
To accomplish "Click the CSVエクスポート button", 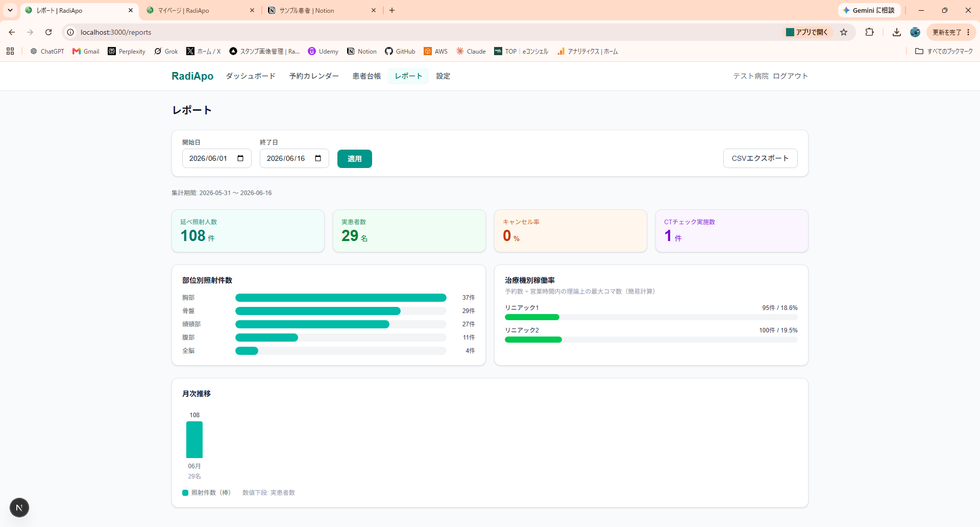I will (760, 158).
